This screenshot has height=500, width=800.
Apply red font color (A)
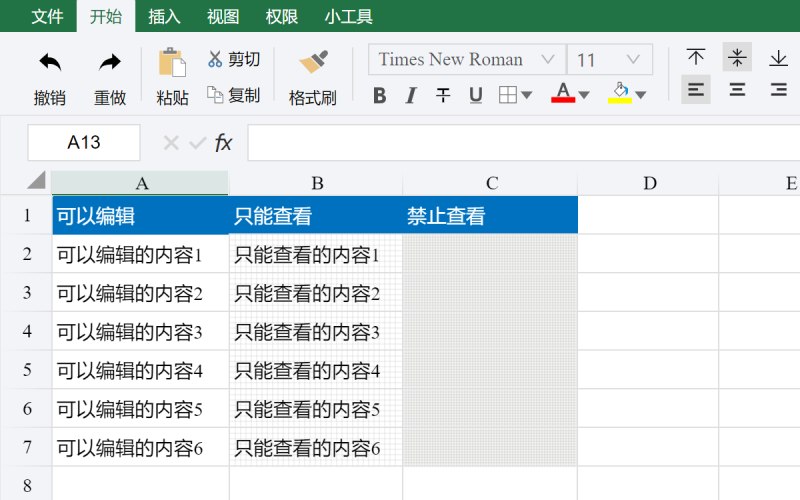tap(563, 93)
